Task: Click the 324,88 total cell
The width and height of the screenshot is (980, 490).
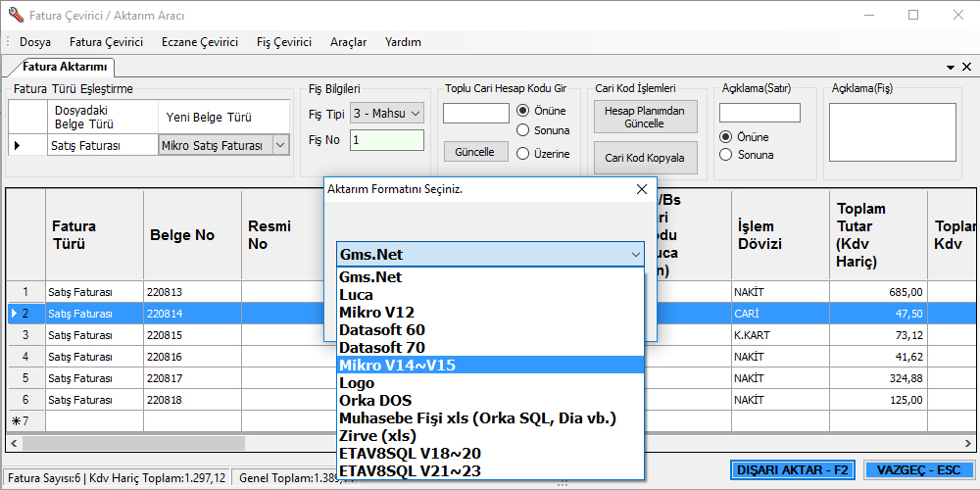Action: coord(878,378)
